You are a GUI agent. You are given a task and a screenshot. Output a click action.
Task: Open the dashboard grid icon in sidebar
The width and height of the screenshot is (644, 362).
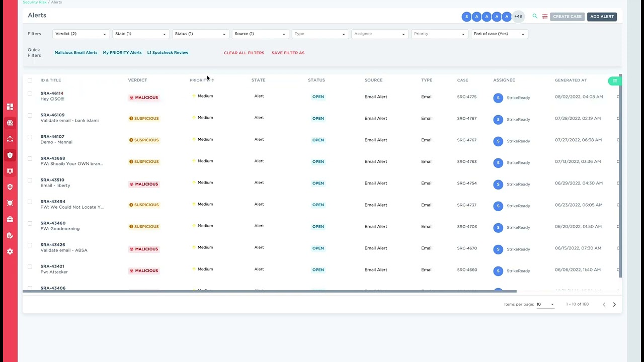pos(10,107)
